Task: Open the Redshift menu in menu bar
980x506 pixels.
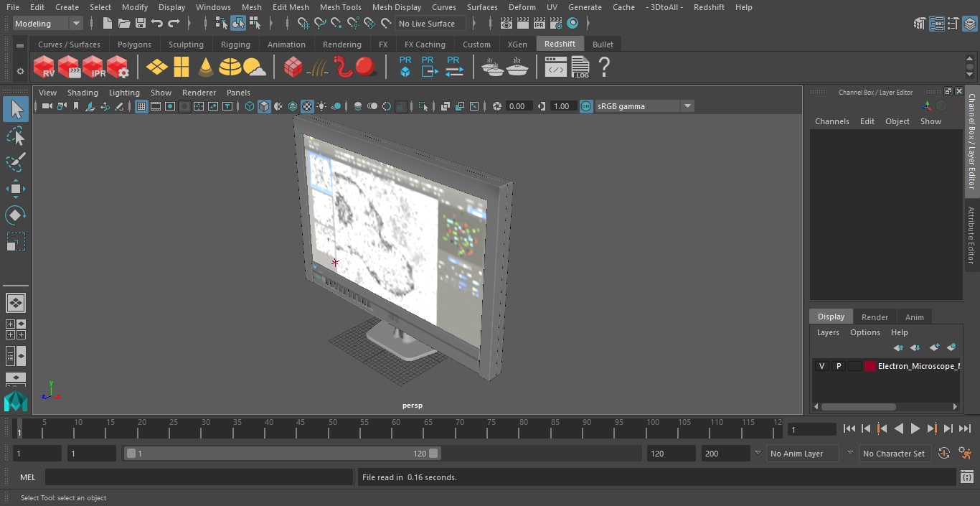Action: tap(709, 7)
